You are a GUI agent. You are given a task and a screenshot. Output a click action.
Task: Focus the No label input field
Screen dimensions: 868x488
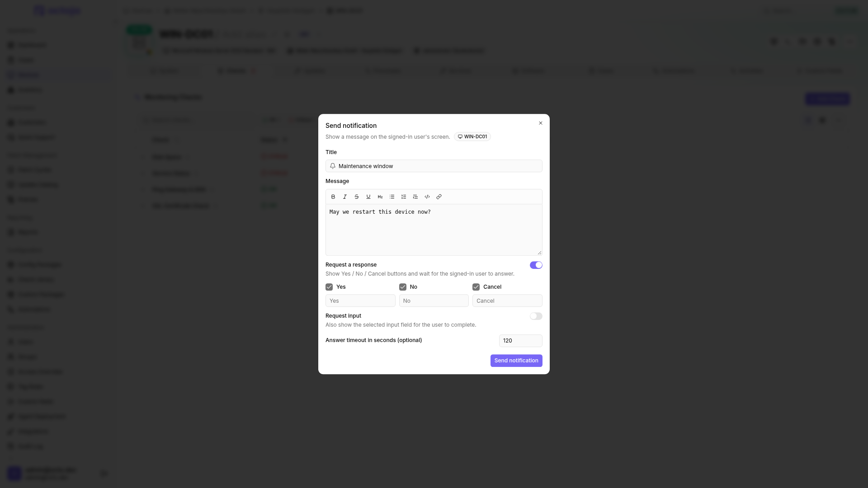click(434, 301)
